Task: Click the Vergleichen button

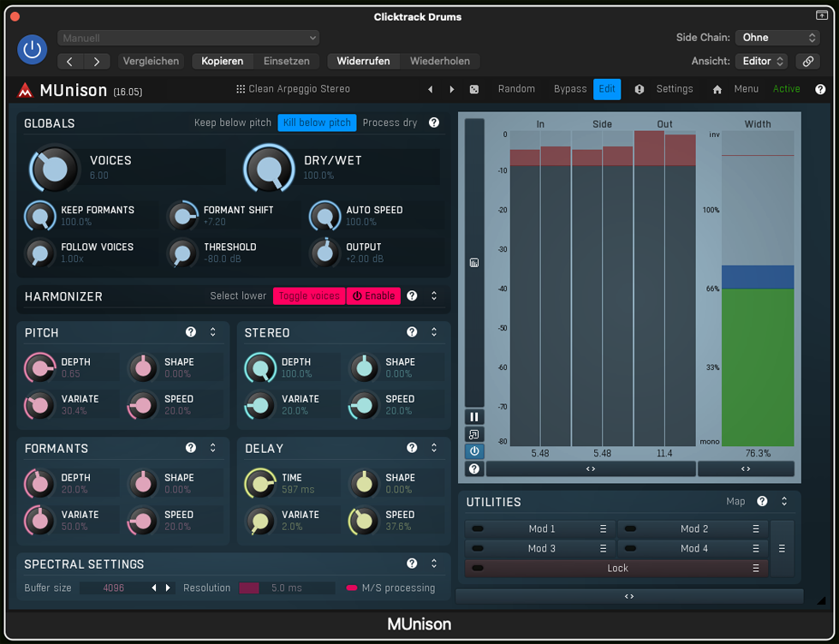Action: (151, 62)
